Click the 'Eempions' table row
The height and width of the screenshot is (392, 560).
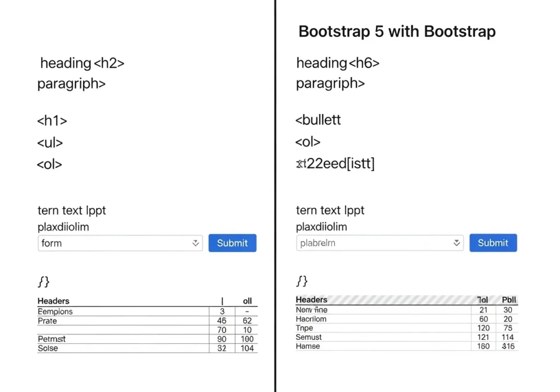coord(55,312)
